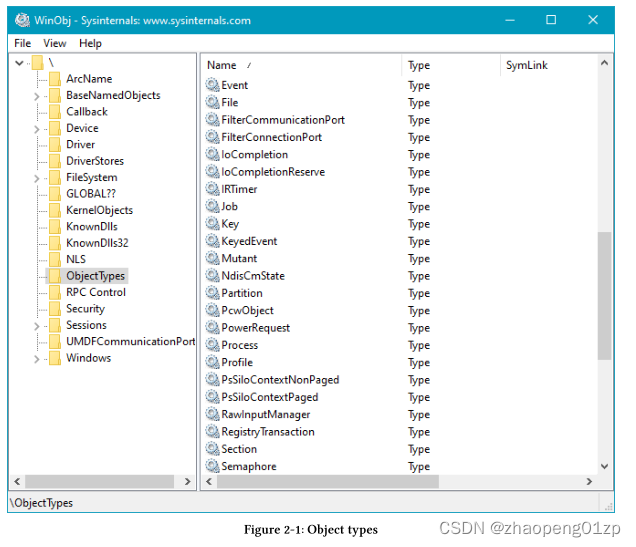
Task: Click left arrow of tree pane scrollbar
Action: (x=17, y=481)
